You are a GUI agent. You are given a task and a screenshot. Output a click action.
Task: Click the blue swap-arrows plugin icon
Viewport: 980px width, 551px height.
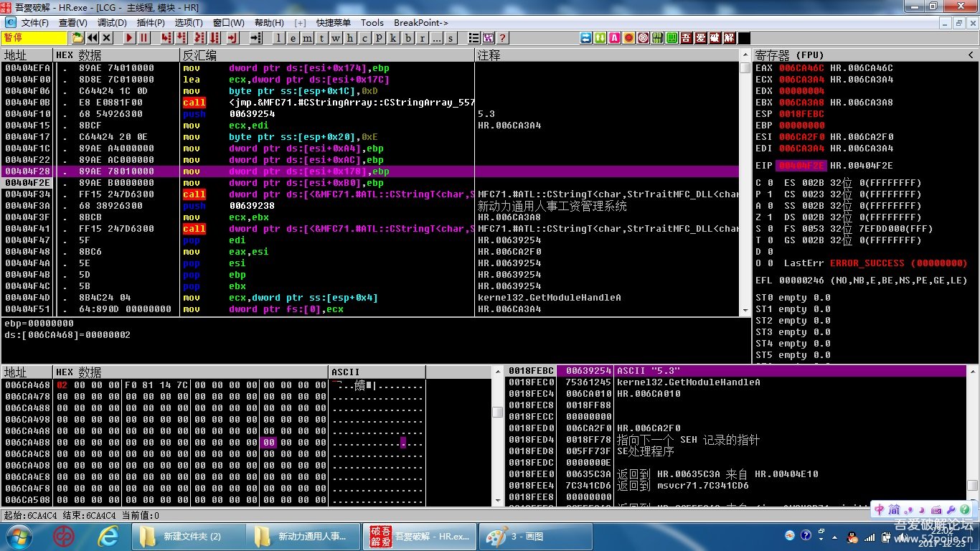click(x=586, y=38)
